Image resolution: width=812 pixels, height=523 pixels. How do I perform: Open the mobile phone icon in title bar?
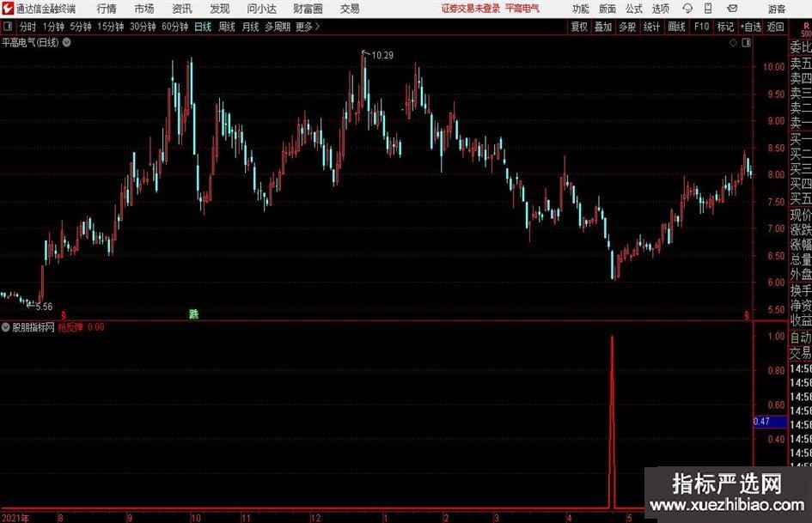708,9
